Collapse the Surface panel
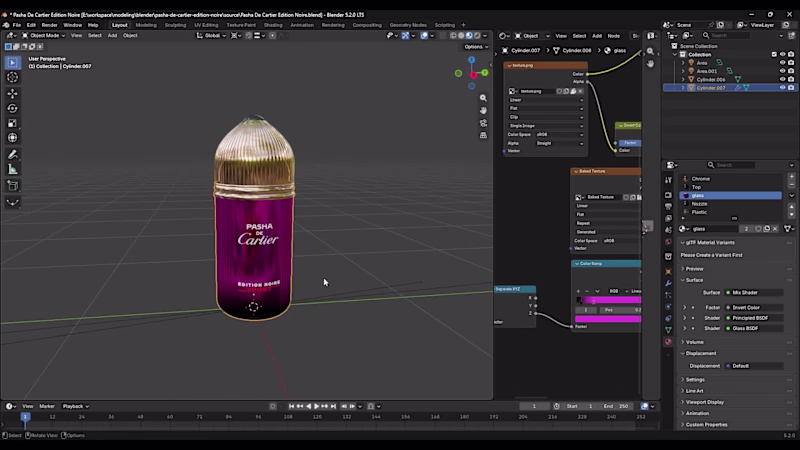Viewport: 800px width, 450px height. [x=694, y=280]
